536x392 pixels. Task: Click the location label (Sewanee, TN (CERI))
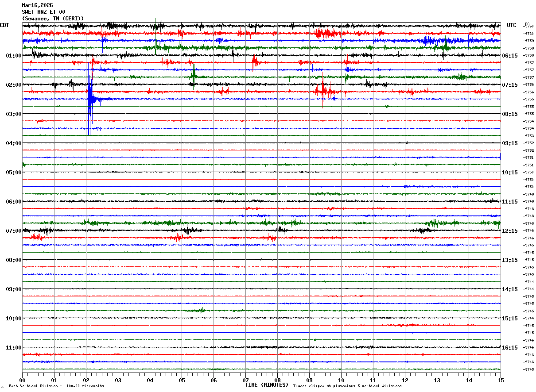[x=53, y=18]
